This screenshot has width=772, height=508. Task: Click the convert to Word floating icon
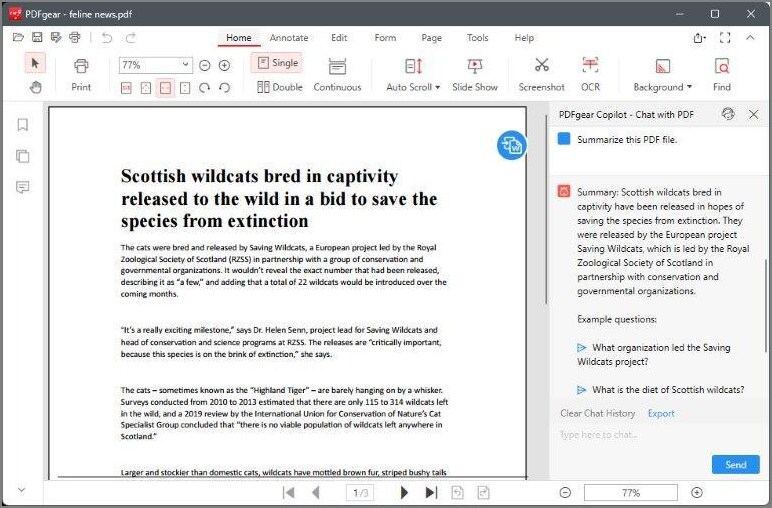512,146
